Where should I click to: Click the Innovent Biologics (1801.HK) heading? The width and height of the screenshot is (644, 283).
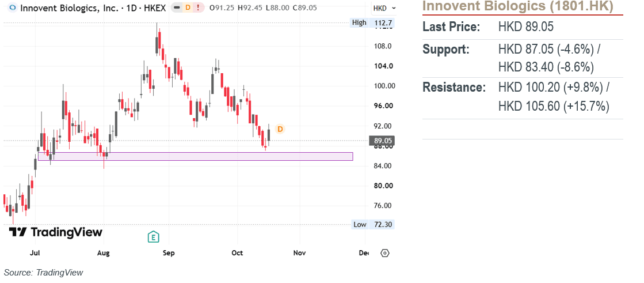(x=518, y=6)
